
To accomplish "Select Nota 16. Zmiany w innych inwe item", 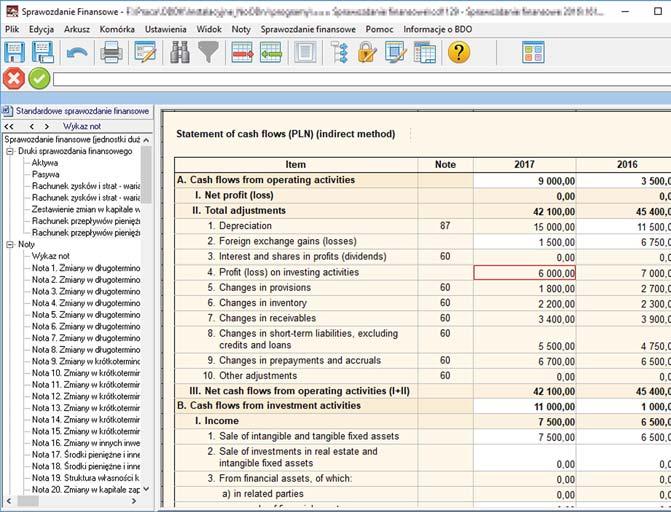I will tap(86, 443).
